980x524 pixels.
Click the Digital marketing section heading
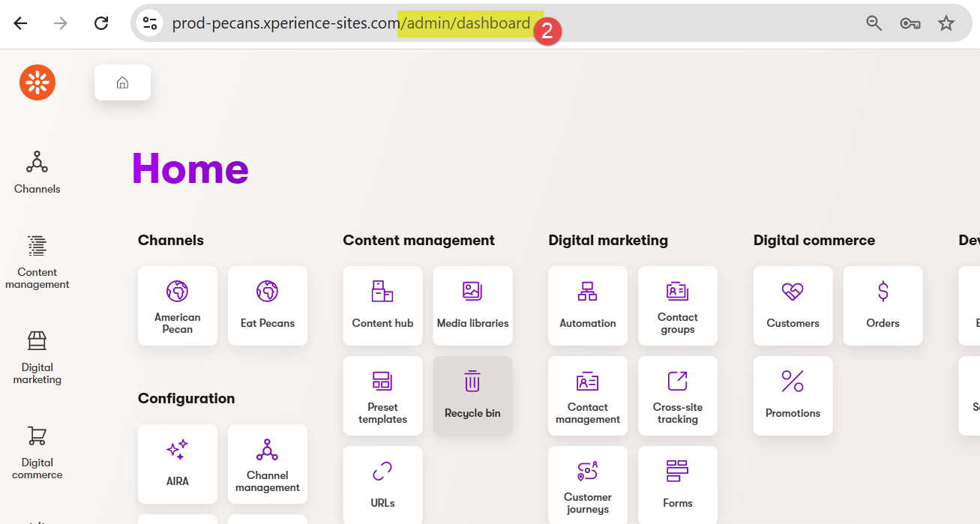pos(608,241)
